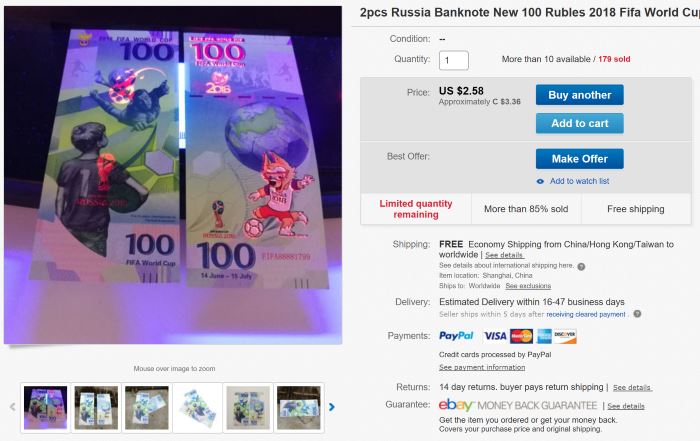Click the next thumbnails arrow
Viewport: 700px width, 441px height.
pyautogui.click(x=332, y=407)
